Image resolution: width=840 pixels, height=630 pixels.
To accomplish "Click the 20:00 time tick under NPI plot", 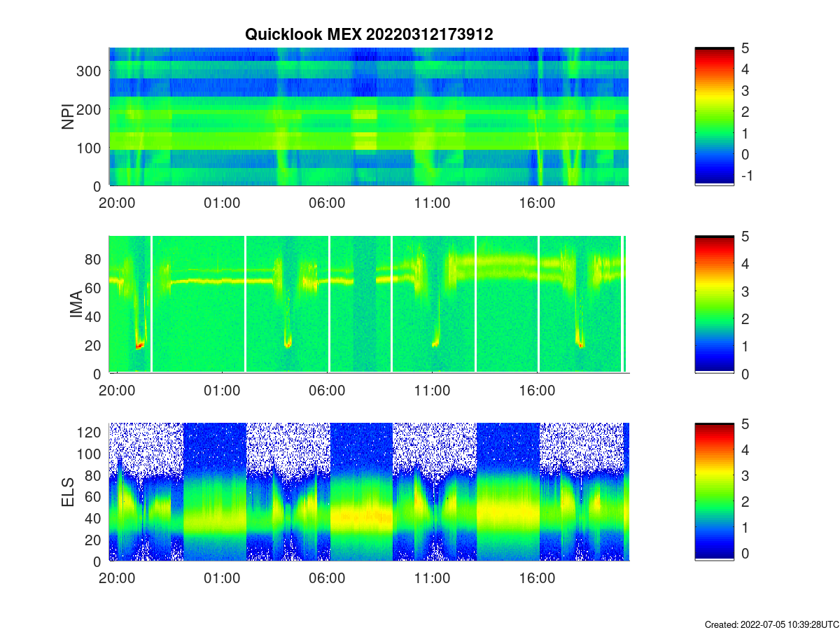I will pos(117,202).
